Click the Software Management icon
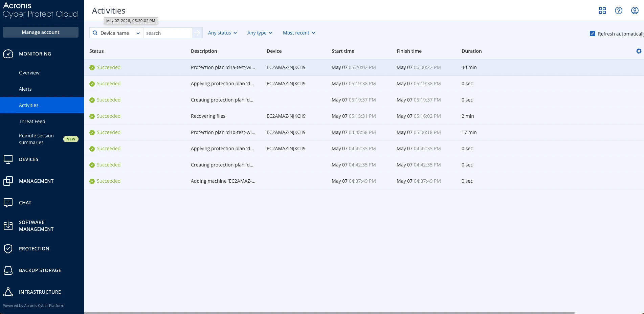This screenshot has width=644, height=314. tap(8, 226)
